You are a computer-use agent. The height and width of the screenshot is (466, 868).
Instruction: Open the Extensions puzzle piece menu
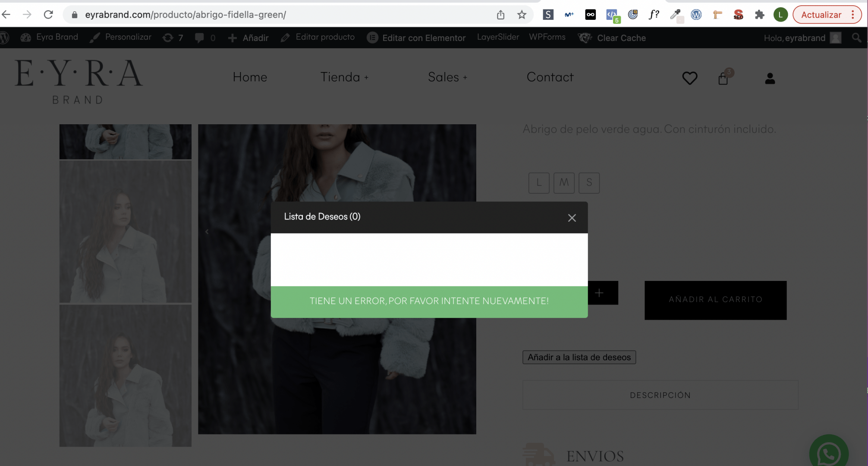coord(759,15)
